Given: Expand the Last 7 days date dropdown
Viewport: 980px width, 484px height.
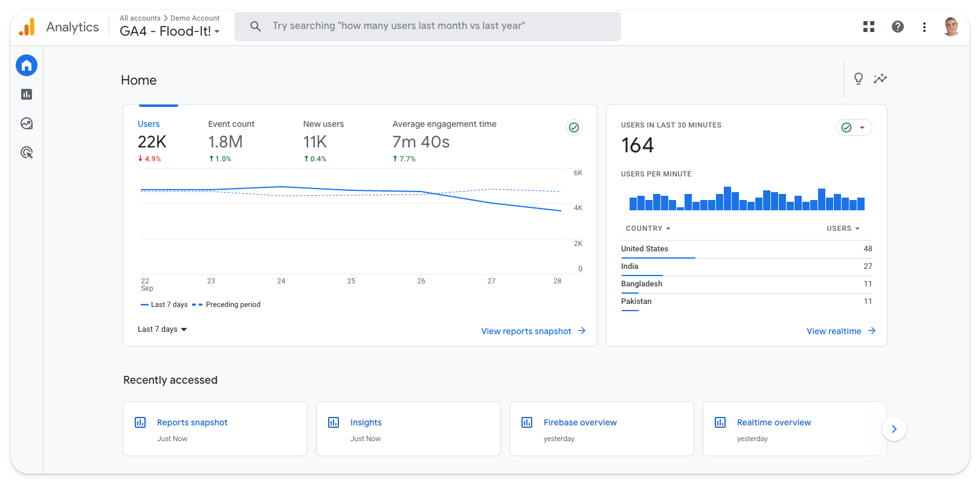Looking at the screenshot, I should (x=163, y=329).
